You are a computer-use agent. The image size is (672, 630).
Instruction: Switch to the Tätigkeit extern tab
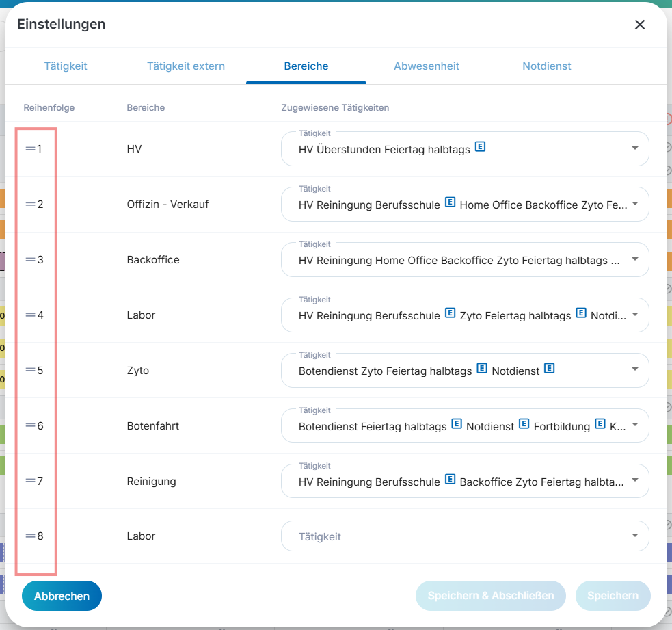pyautogui.click(x=186, y=66)
